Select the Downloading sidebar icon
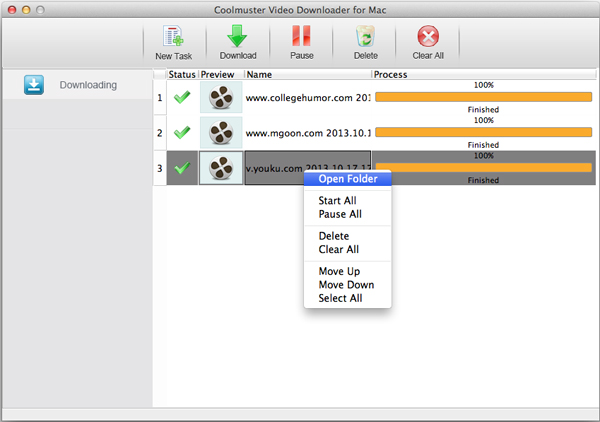The height and width of the screenshot is (422, 600). coord(34,85)
